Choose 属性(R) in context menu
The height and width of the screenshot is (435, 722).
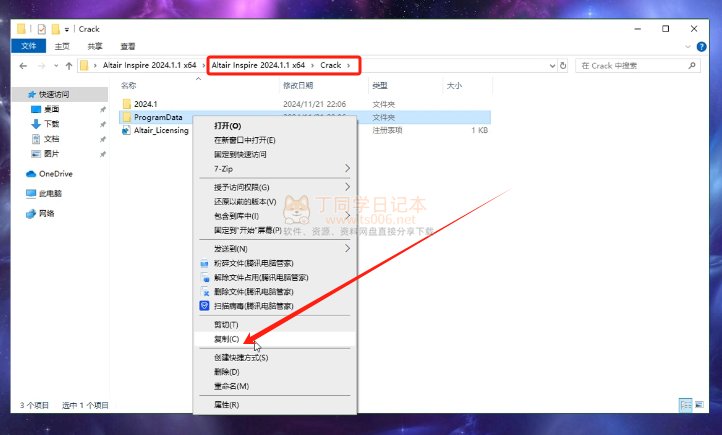[275, 405]
